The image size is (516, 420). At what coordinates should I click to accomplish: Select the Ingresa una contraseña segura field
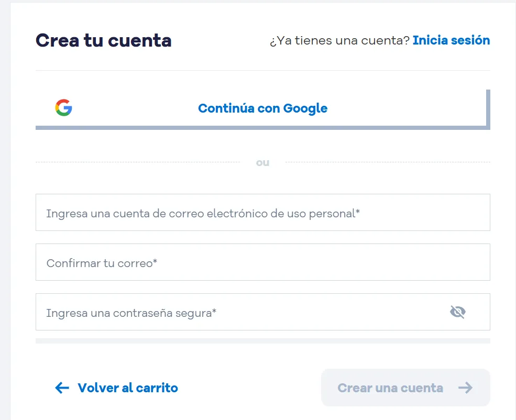click(x=236, y=312)
